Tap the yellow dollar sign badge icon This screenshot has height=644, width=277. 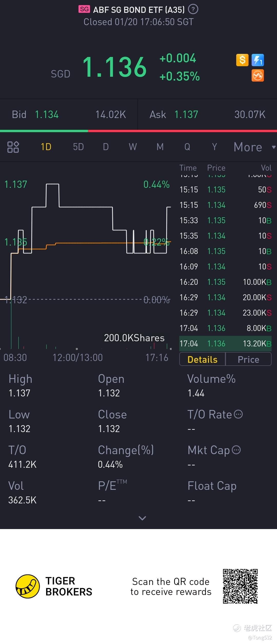pos(242,60)
